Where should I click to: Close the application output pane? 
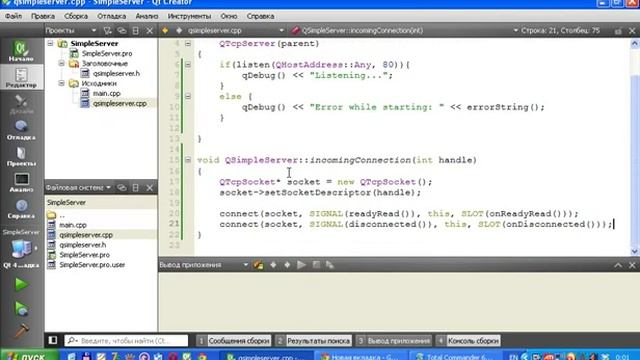(x=632, y=265)
